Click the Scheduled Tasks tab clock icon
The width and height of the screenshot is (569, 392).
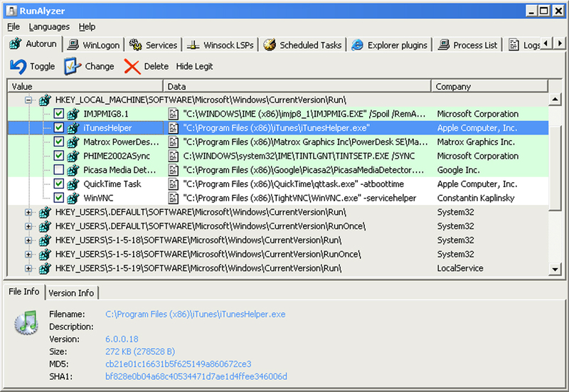(270, 45)
